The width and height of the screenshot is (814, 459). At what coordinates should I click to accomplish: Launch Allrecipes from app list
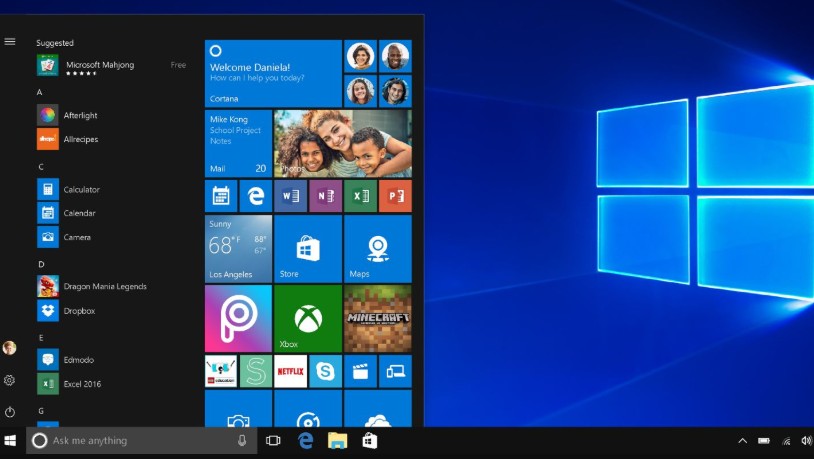pyautogui.click(x=67, y=139)
